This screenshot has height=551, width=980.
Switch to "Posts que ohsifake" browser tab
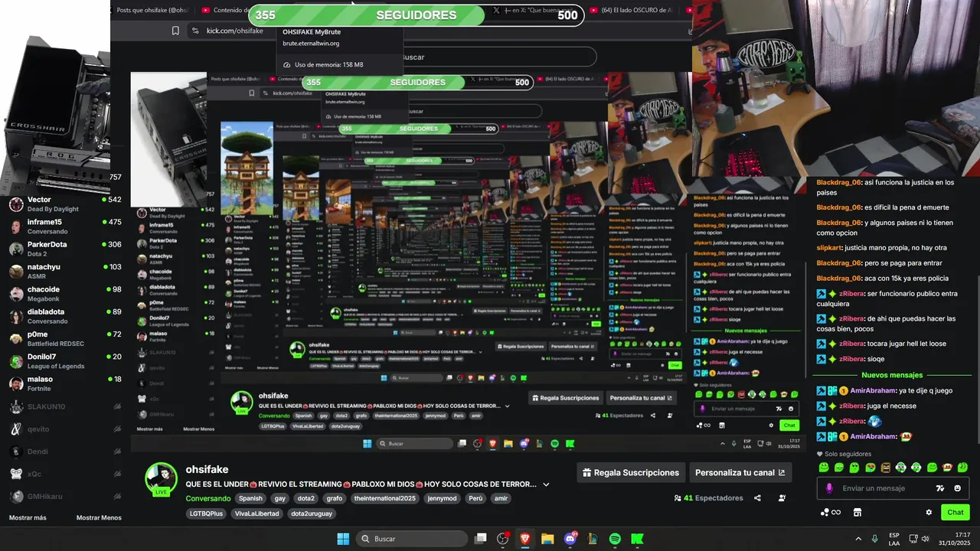coord(152,10)
